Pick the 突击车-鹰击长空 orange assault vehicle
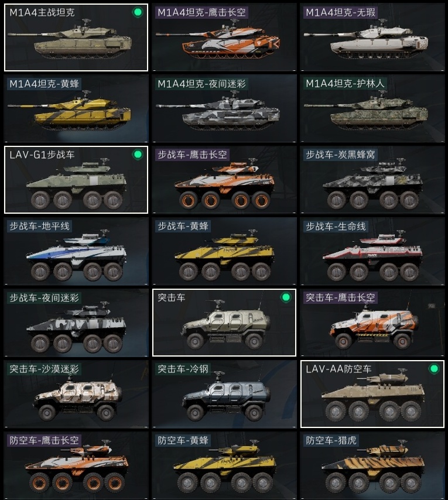448x500 pixels. (372, 323)
